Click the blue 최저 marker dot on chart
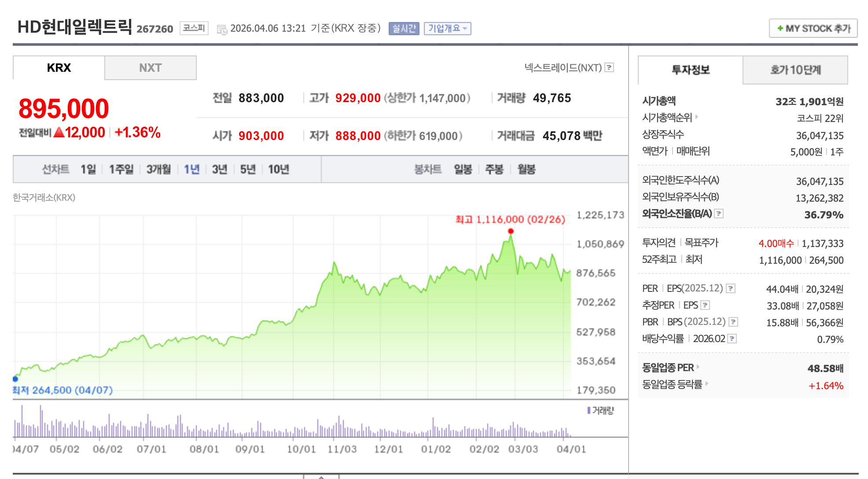The height and width of the screenshot is (479, 868). tap(15, 379)
